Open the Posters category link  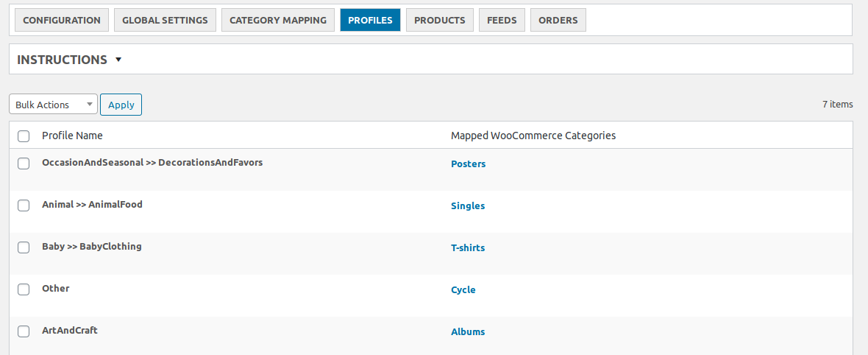point(469,164)
